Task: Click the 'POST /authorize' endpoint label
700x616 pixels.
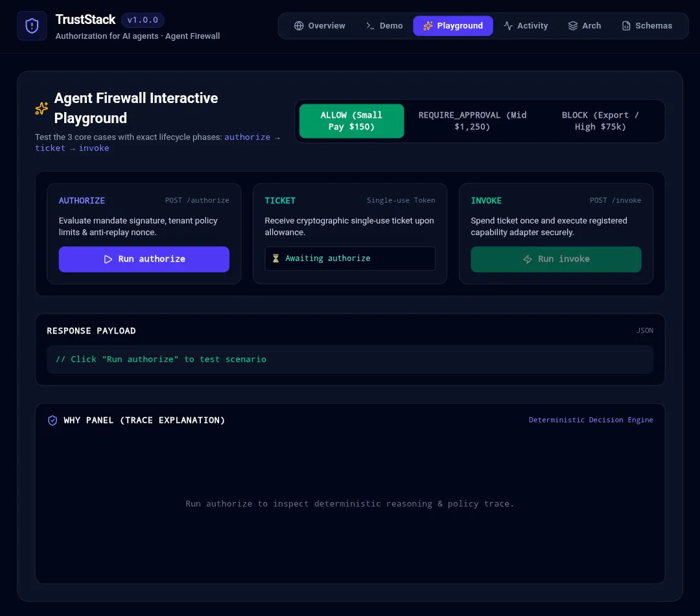Action: pos(197,200)
